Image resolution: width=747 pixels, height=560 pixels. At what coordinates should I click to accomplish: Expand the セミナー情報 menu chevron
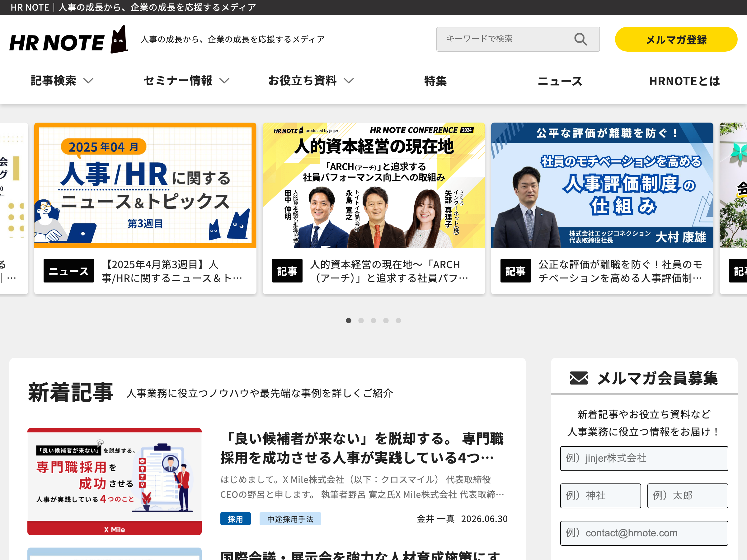(224, 81)
